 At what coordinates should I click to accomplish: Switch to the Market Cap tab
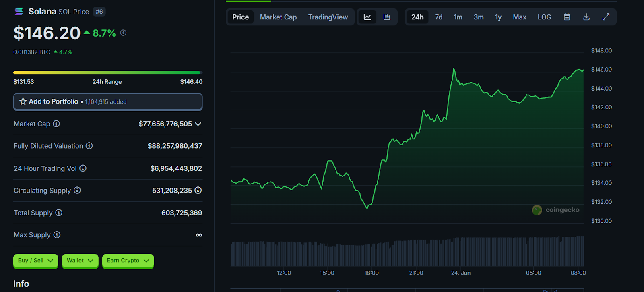click(278, 17)
